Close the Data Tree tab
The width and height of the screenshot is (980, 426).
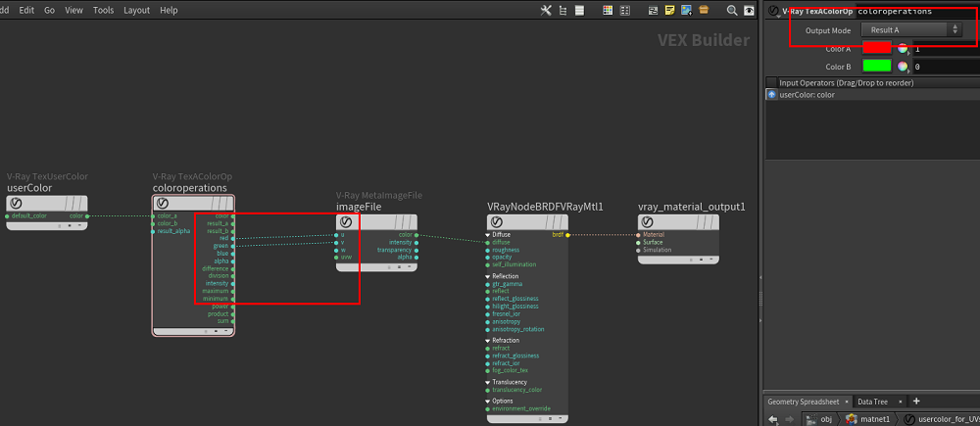pyautogui.click(x=901, y=402)
